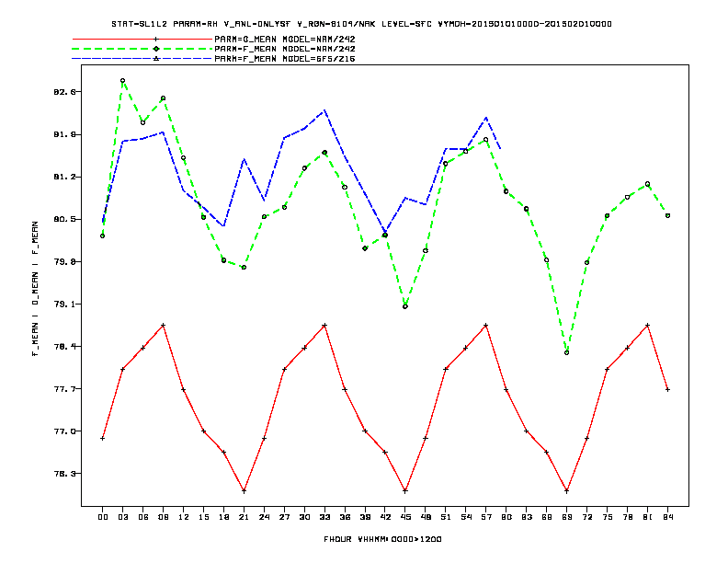This screenshot has width=728, height=563.
Task: Click the x-axis tick label 75
Action: (608, 517)
